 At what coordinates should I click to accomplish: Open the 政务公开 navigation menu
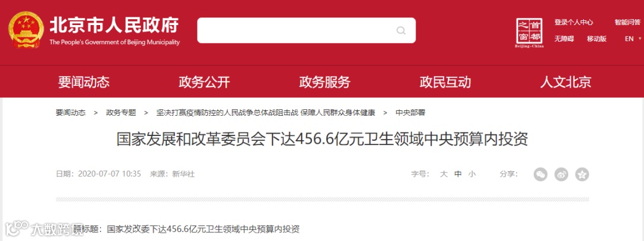[x=204, y=82]
